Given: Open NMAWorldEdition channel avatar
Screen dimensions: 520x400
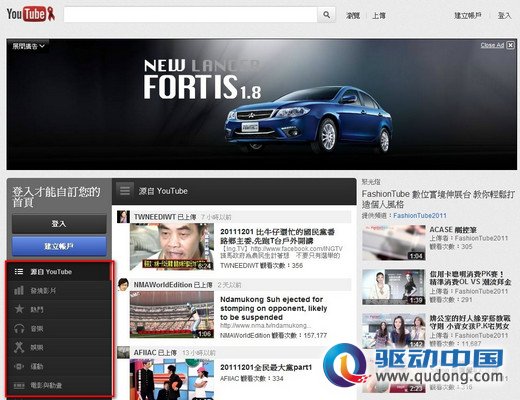Looking at the screenshot, I should pyautogui.click(x=123, y=285).
